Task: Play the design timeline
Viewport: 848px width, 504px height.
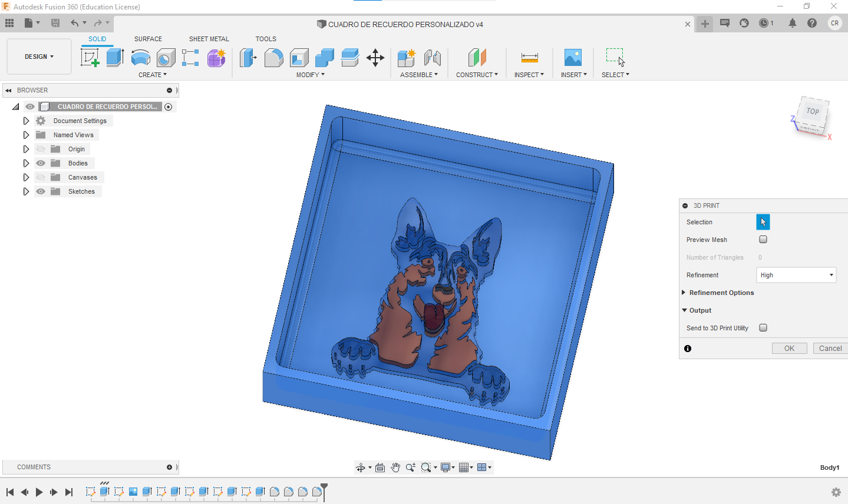Action: point(39,492)
